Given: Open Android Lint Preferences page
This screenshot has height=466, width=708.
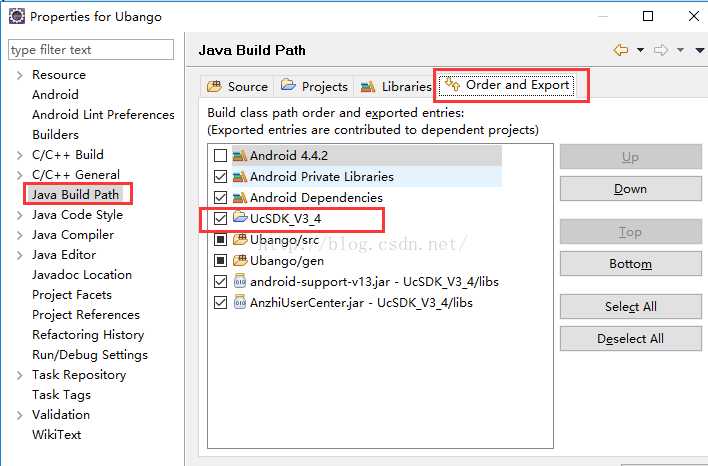Looking at the screenshot, I should tap(103, 115).
